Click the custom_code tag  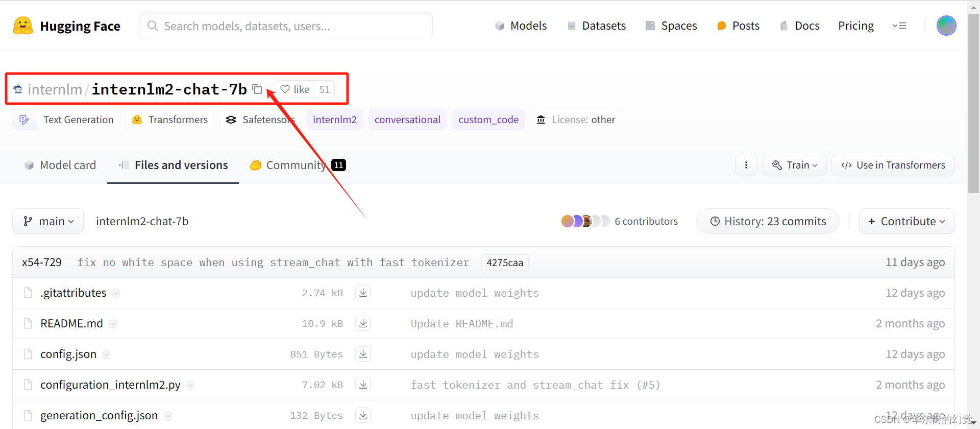tap(488, 120)
